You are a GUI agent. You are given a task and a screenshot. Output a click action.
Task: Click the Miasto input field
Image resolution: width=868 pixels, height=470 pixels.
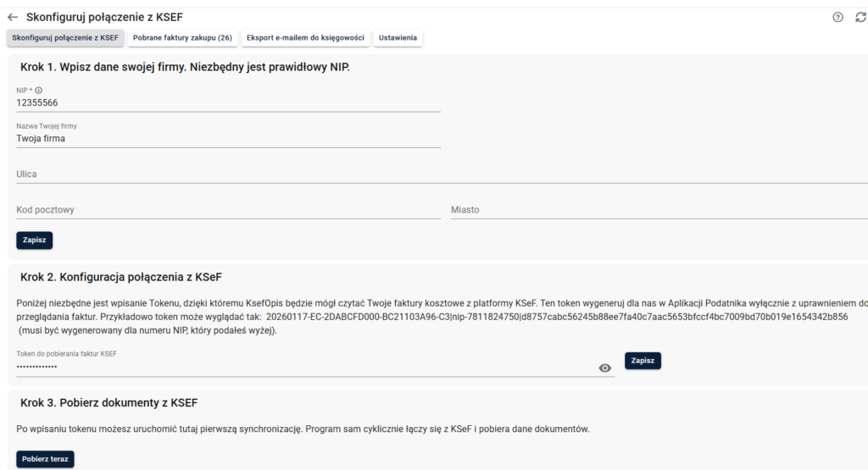click(x=658, y=209)
